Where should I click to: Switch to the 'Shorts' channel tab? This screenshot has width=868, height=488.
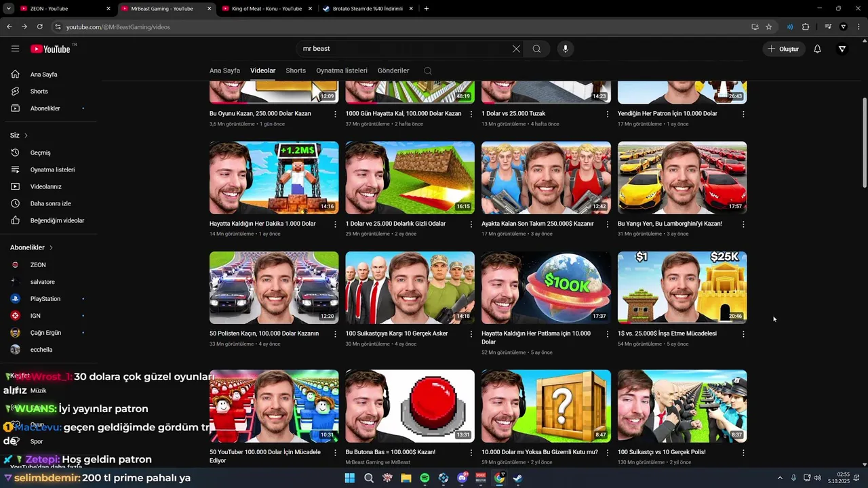(x=296, y=70)
